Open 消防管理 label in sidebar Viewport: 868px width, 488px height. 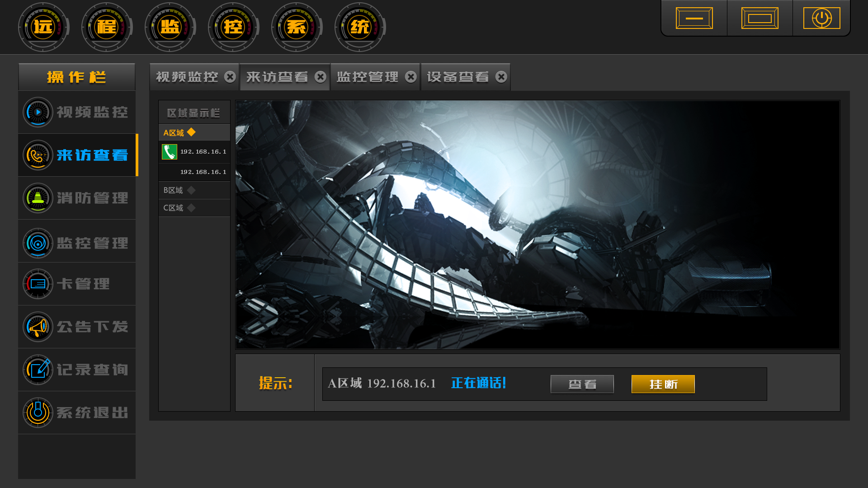coord(92,198)
